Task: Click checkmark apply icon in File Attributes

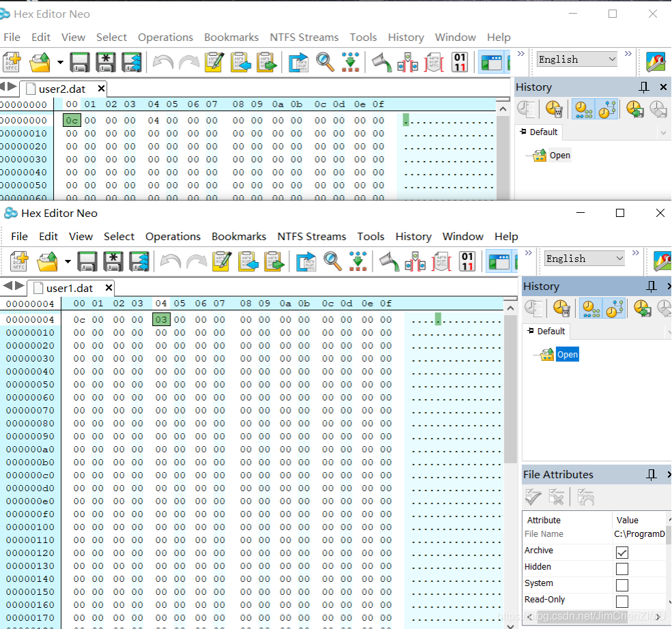Action: pos(534,497)
